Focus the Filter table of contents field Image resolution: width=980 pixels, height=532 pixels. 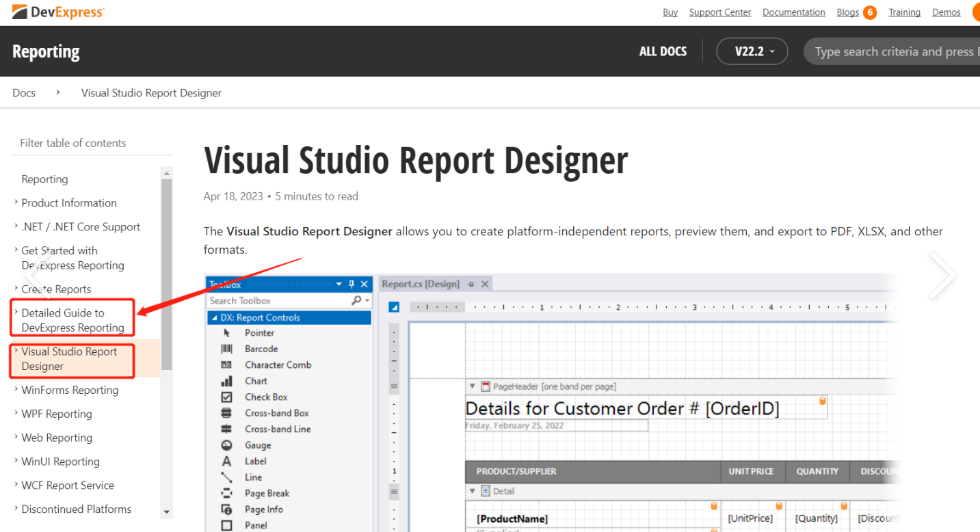pos(92,143)
